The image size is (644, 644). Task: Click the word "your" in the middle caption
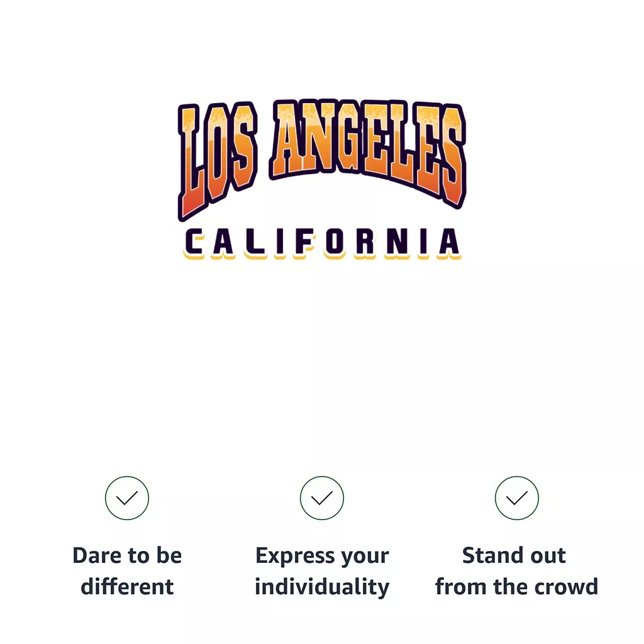coord(363,556)
